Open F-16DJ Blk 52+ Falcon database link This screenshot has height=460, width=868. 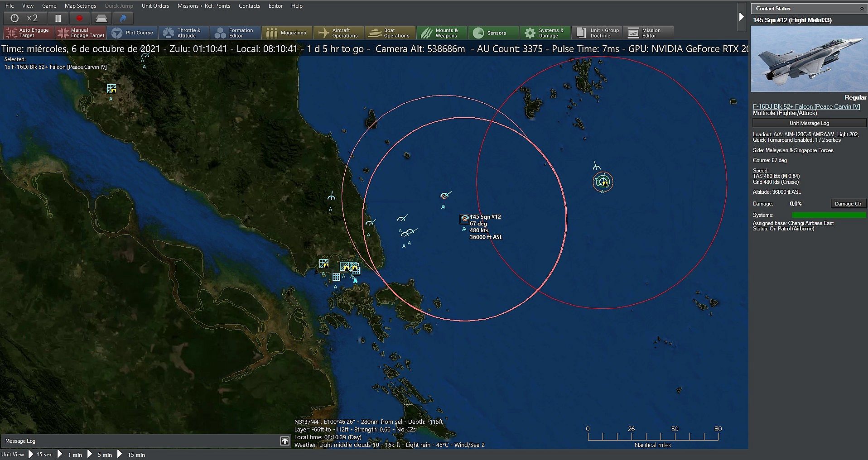coord(806,107)
